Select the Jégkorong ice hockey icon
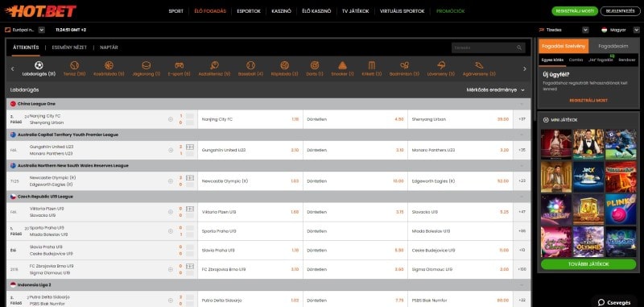 [x=147, y=65]
